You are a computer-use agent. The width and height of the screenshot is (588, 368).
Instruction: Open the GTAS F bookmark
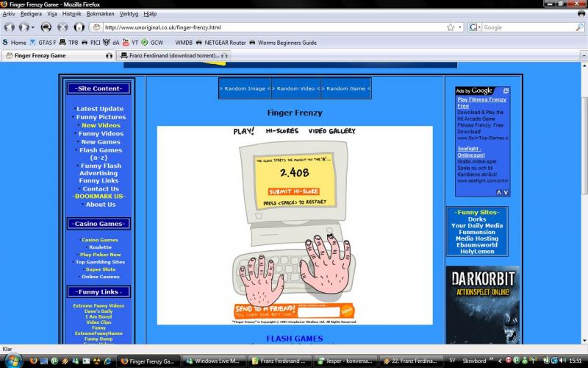[x=43, y=43]
